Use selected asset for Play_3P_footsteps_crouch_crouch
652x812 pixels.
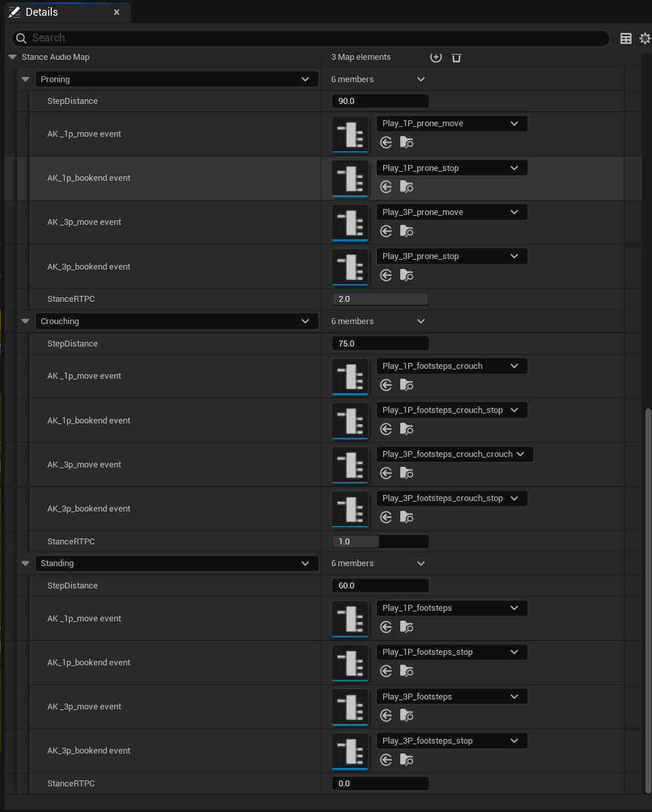coord(386,473)
